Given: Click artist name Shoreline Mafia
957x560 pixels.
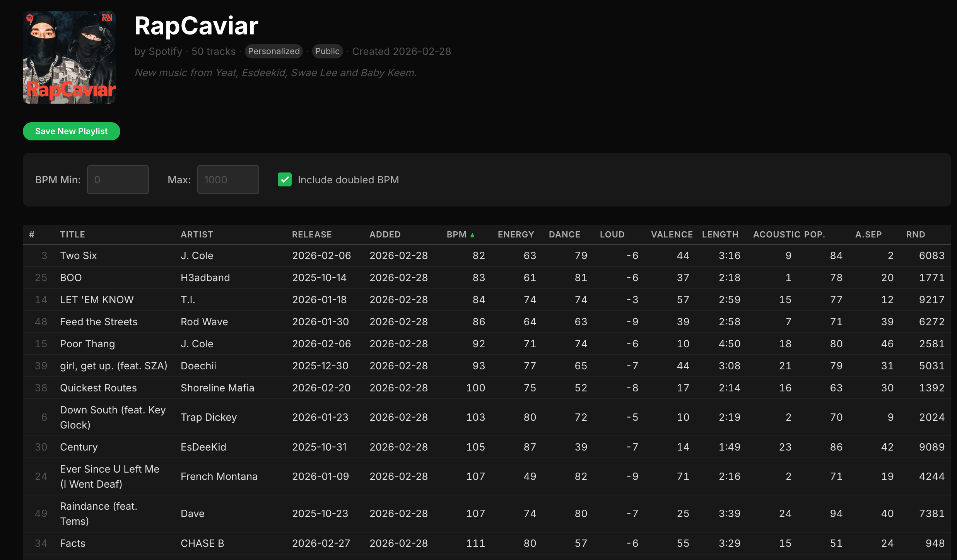Looking at the screenshot, I should tap(217, 388).
